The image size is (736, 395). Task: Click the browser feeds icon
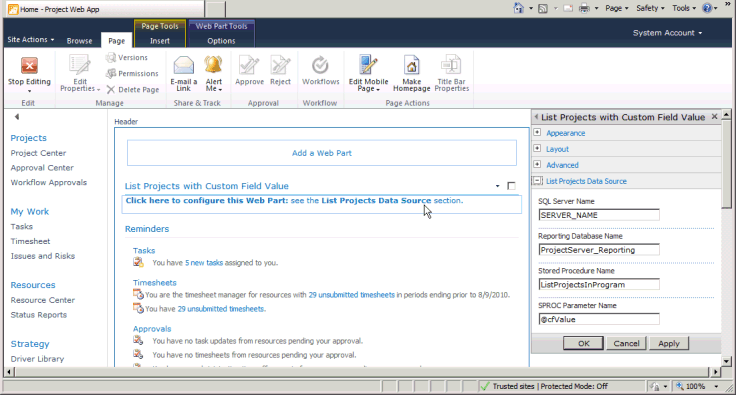point(543,8)
